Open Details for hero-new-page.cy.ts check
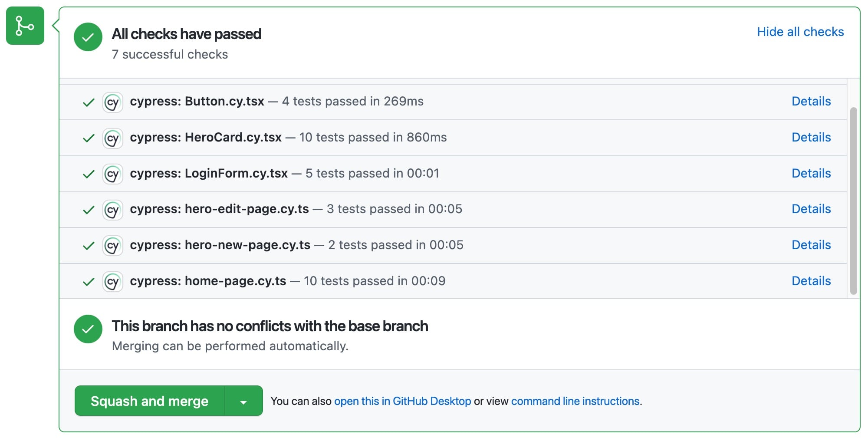Screen dimensions: 868x441 point(811,245)
